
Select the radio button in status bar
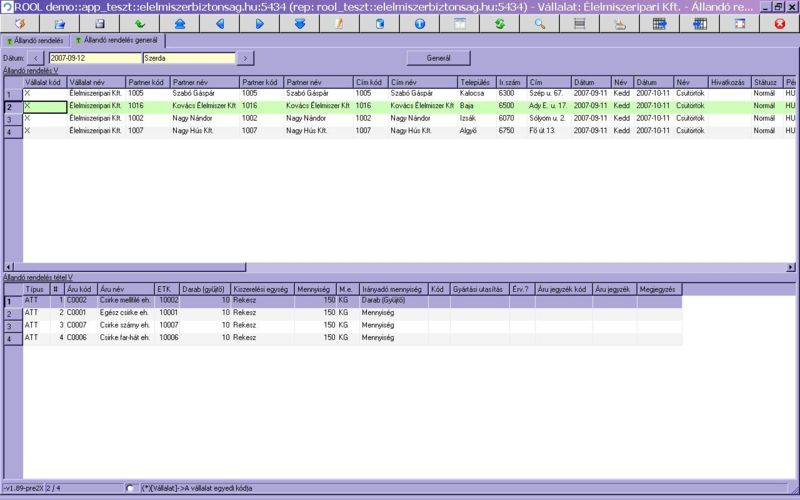click(x=131, y=487)
